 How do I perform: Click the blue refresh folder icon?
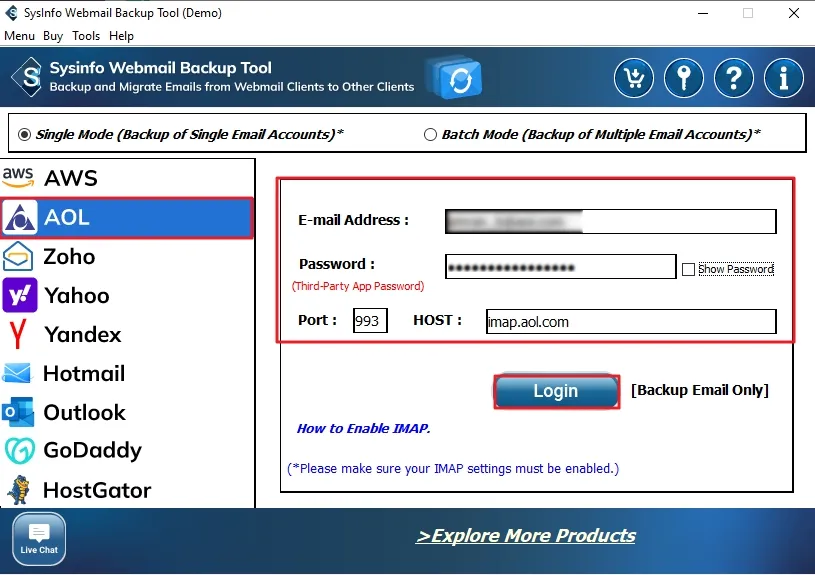pos(454,78)
